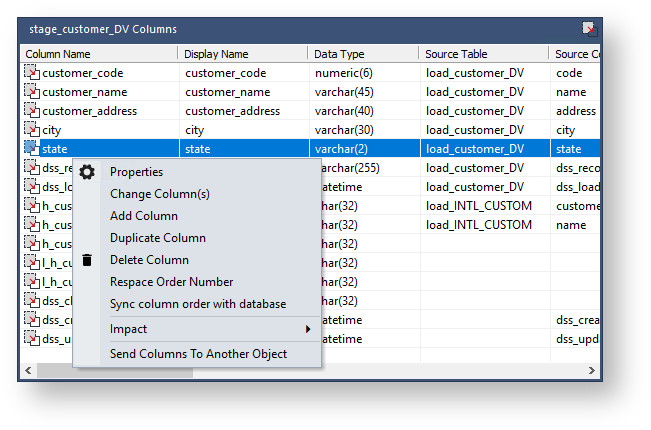Click the gear icon beside Properties
The image size is (651, 430).
pos(87,172)
